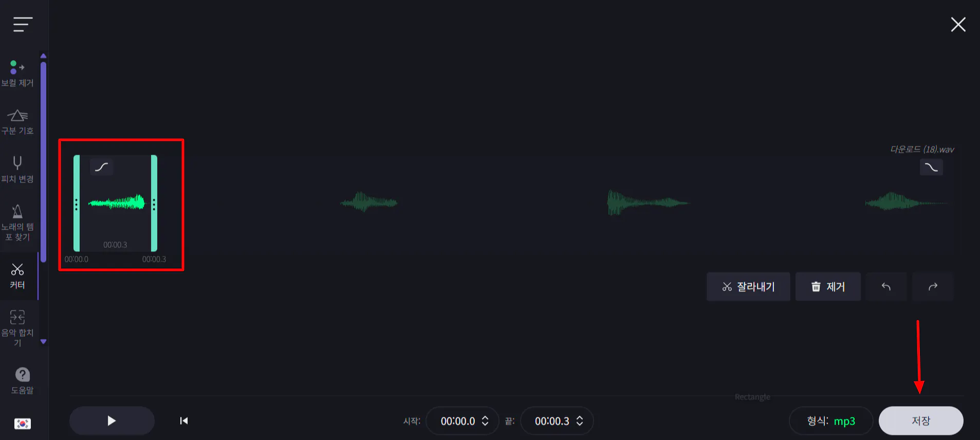Screen dimensions: 980x440
Task: Adjust the 시작 start time stepper arrows
Action: coord(485,421)
